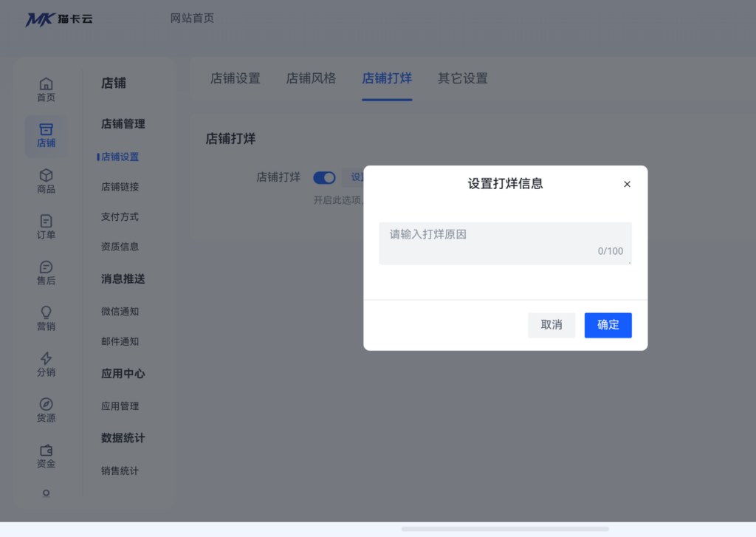Toggle the 店铺打烊 switch
The image size is (756, 537).
coord(324,177)
